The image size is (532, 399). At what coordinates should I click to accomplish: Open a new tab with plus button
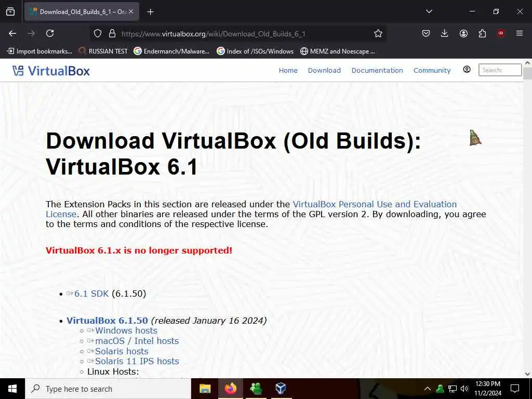(150, 12)
